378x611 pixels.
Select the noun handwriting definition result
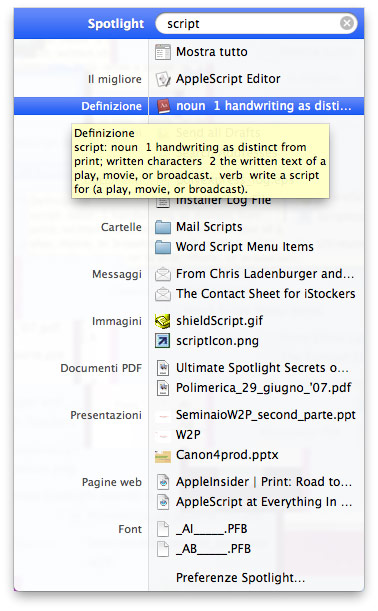click(256, 106)
